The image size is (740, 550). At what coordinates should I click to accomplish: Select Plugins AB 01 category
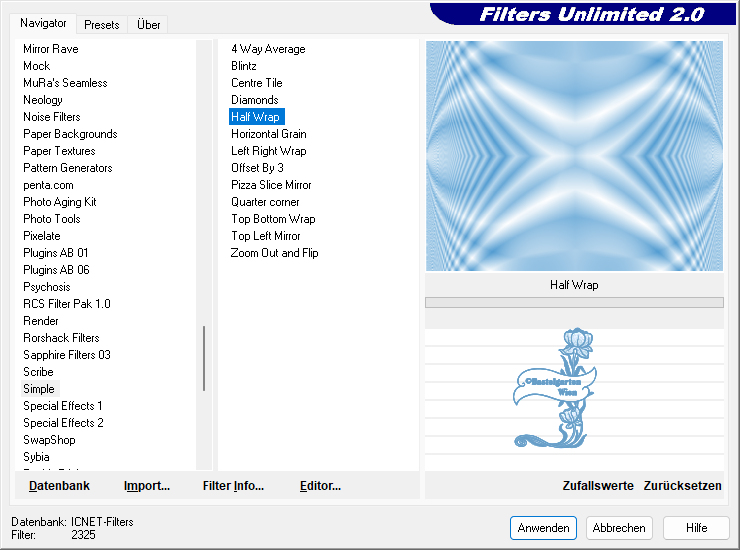pyautogui.click(x=55, y=253)
